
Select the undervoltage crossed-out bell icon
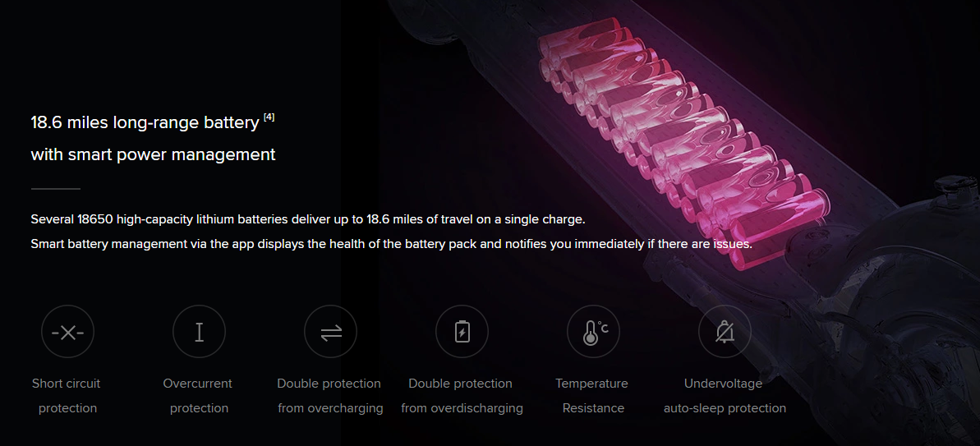pos(725,332)
